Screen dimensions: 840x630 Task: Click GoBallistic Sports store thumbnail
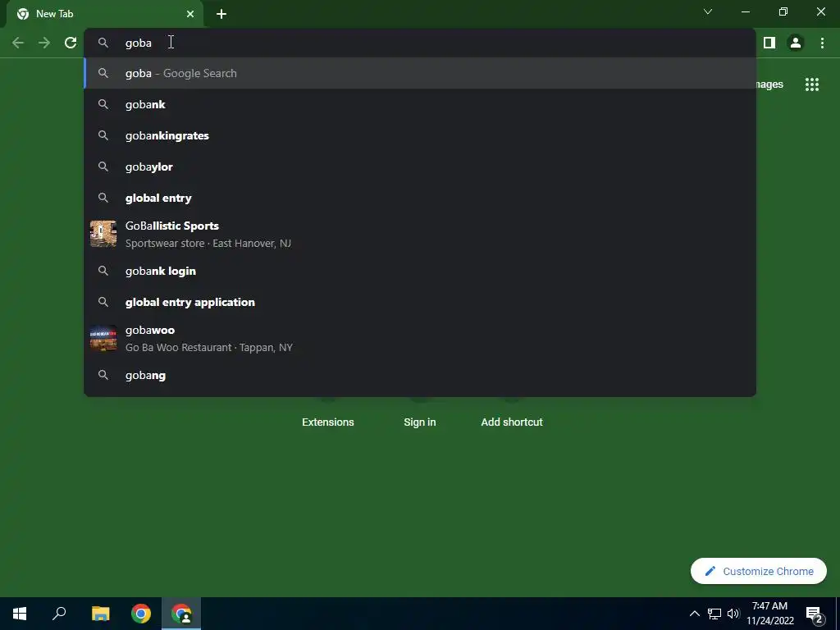[x=103, y=234]
